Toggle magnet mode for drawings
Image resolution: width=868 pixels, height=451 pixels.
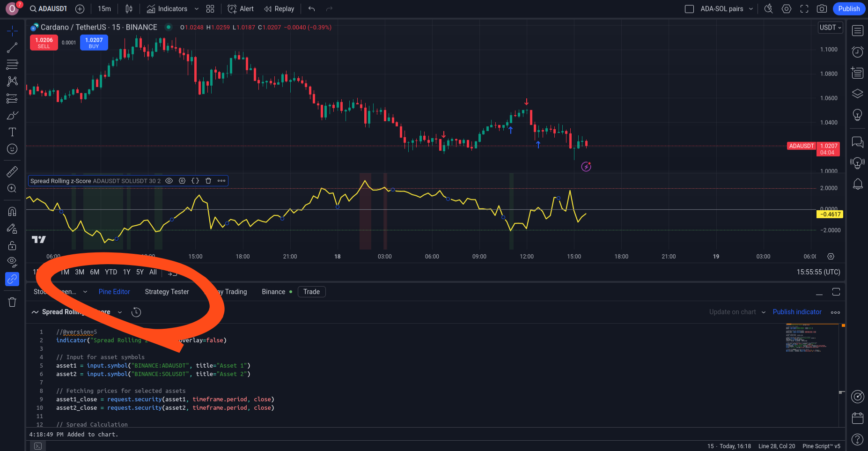pyautogui.click(x=12, y=212)
